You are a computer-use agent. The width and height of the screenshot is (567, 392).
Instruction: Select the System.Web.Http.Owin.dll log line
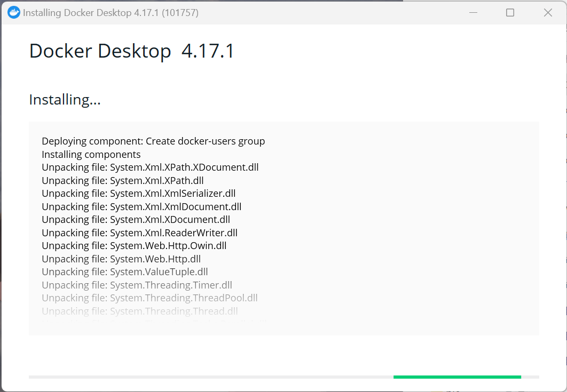coord(134,246)
